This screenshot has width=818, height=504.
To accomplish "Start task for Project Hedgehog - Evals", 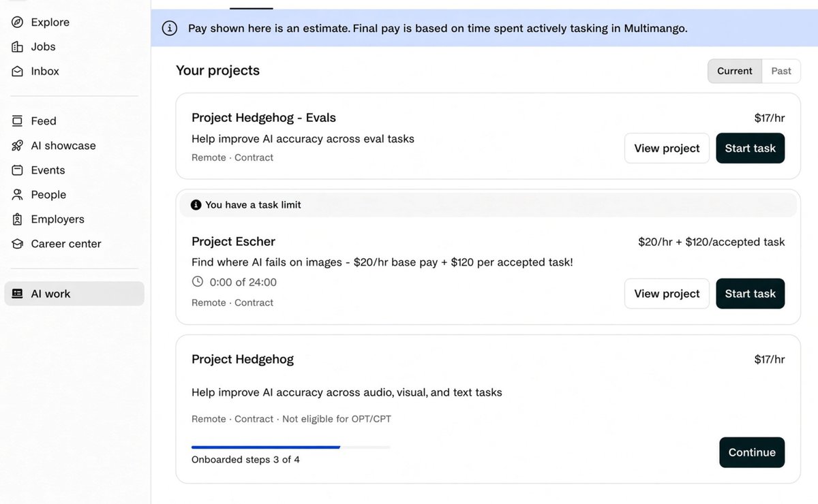I will tap(750, 148).
